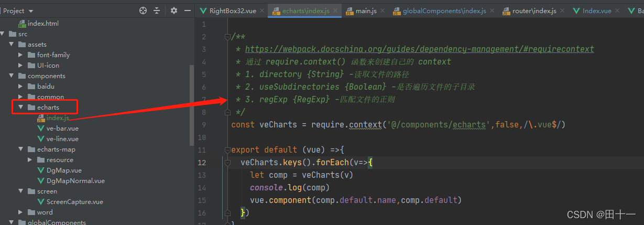
Task: Click the Vue icon of ve-bar.vue
Action: pyautogui.click(x=41, y=128)
